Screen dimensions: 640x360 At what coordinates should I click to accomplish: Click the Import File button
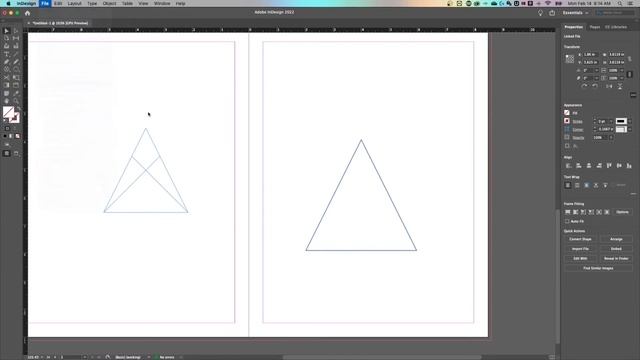click(580, 249)
